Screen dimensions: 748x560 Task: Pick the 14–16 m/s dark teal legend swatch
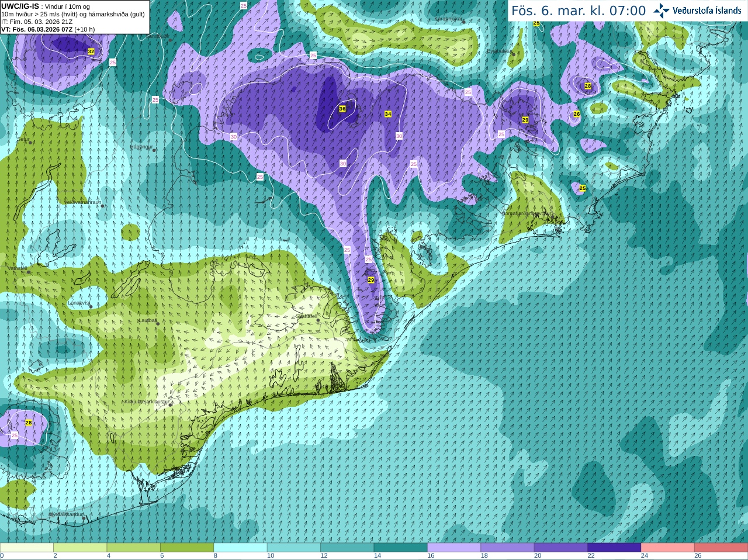pos(401,548)
